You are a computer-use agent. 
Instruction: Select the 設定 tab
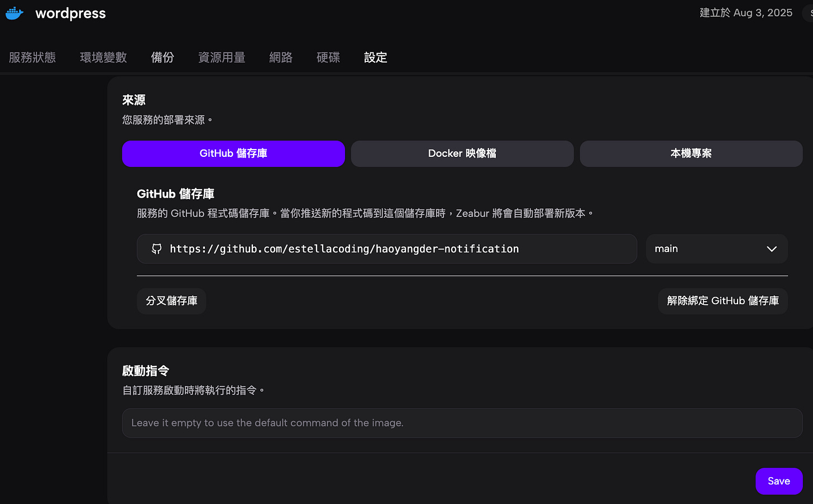point(375,57)
